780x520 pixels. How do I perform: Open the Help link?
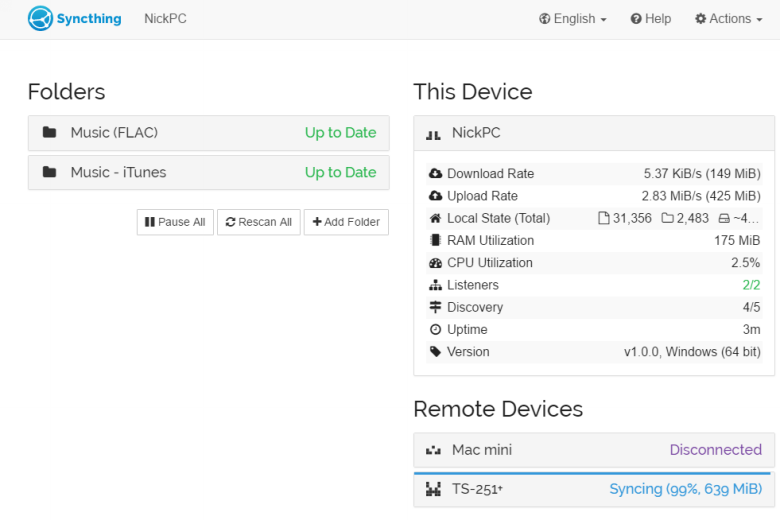click(x=651, y=19)
